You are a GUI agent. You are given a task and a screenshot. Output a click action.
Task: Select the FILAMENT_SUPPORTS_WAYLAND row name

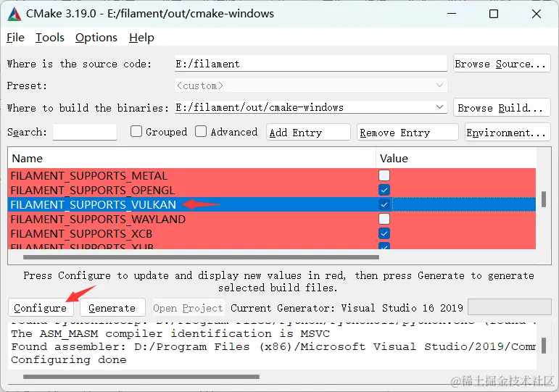click(98, 219)
